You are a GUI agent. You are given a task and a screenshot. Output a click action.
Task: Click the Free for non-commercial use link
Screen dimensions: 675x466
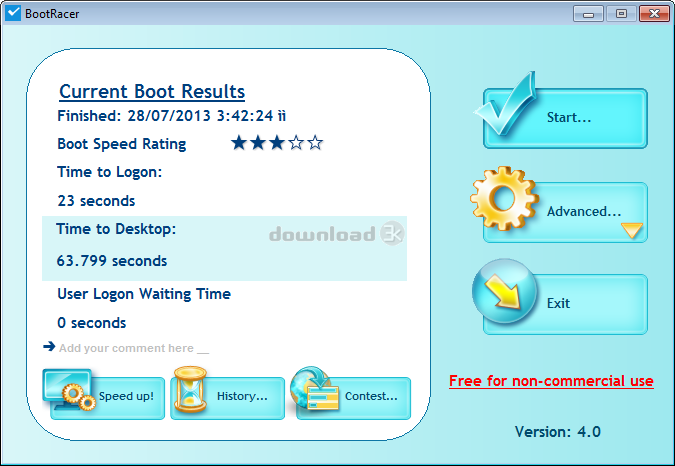coord(551,381)
